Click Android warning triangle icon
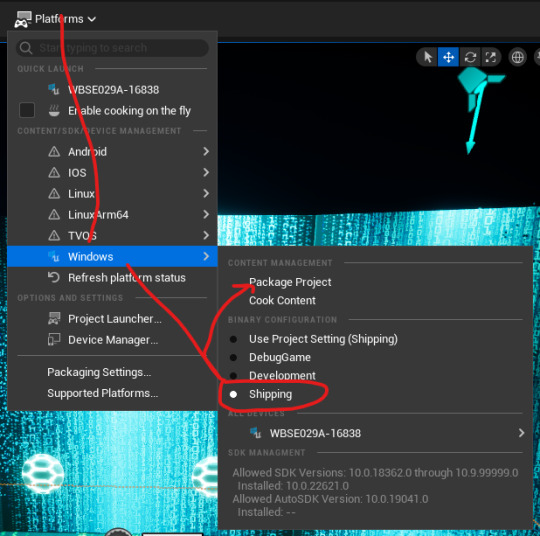540x536 pixels. 54,152
